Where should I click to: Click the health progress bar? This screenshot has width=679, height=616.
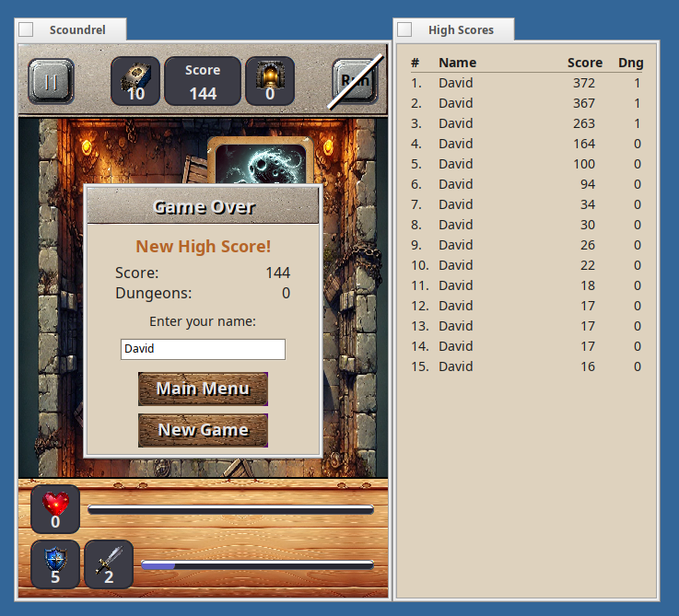point(231,509)
